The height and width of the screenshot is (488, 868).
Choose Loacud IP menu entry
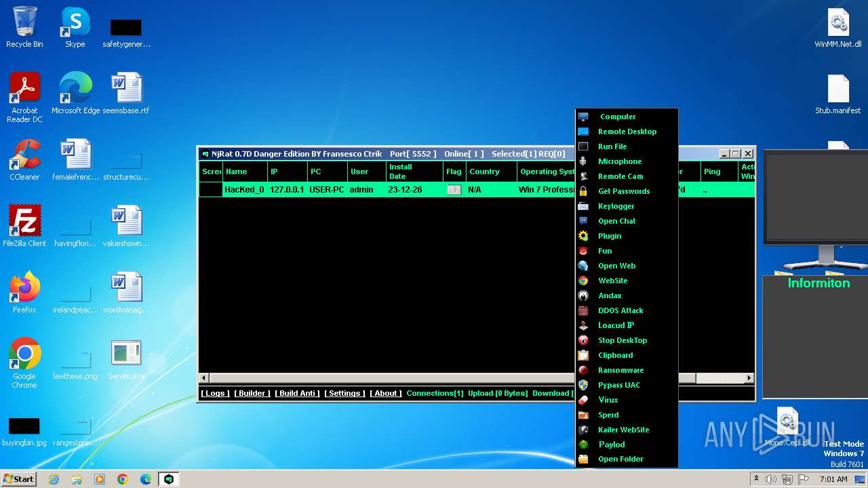pos(616,325)
